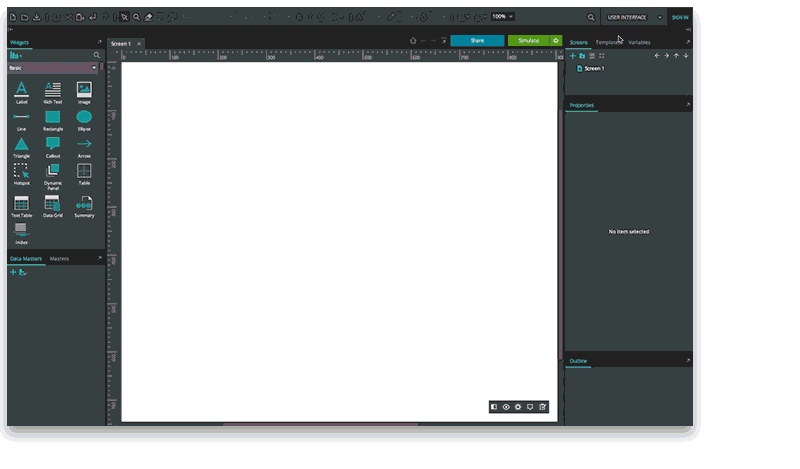Switch to the Variables tab

(x=639, y=42)
